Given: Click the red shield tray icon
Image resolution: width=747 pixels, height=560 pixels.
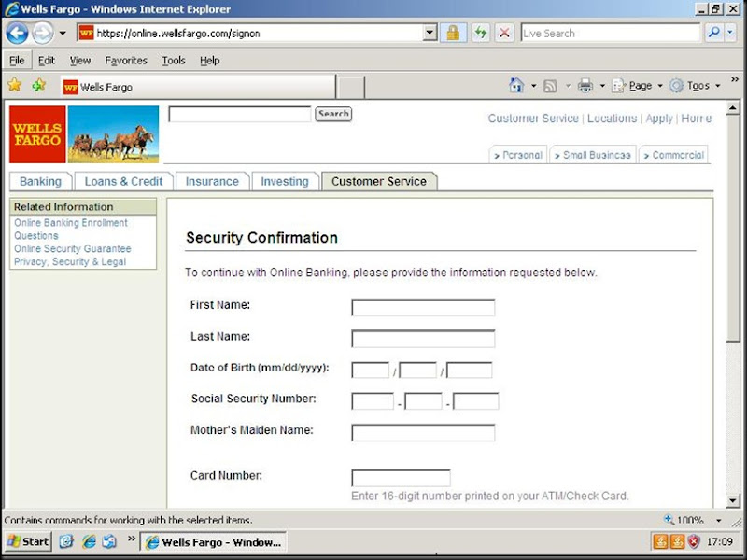Looking at the screenshot, I should pyautogui.click(x=694, y=541).
